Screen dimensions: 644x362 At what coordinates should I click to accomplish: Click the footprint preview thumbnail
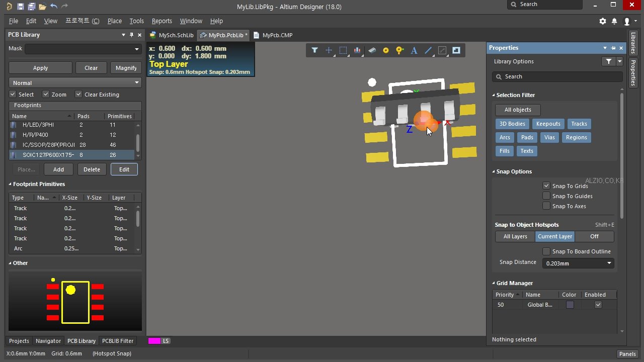click(75, 301)
